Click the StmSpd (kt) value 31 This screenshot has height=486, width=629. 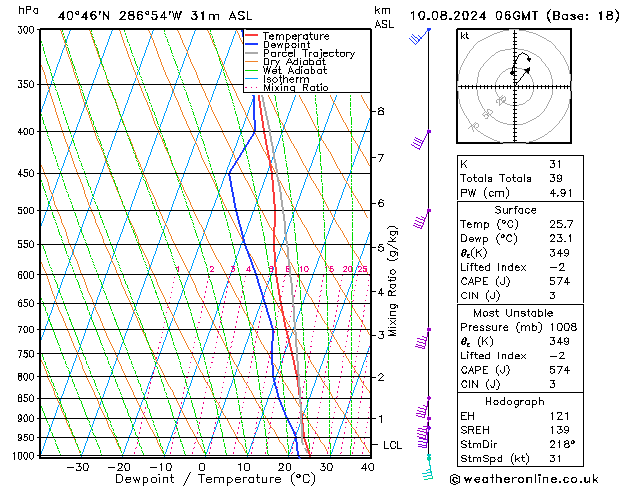[555, 458]
